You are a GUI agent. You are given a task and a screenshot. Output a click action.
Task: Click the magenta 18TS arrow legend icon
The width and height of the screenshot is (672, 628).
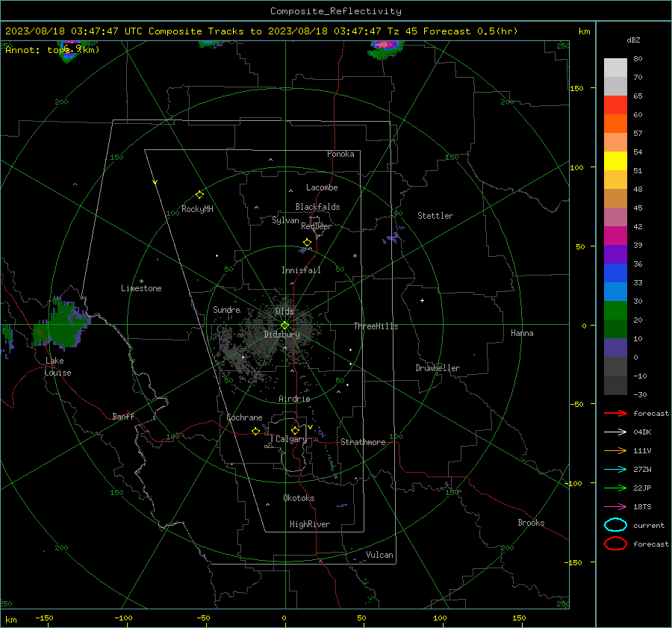click(x=615, y=507)
